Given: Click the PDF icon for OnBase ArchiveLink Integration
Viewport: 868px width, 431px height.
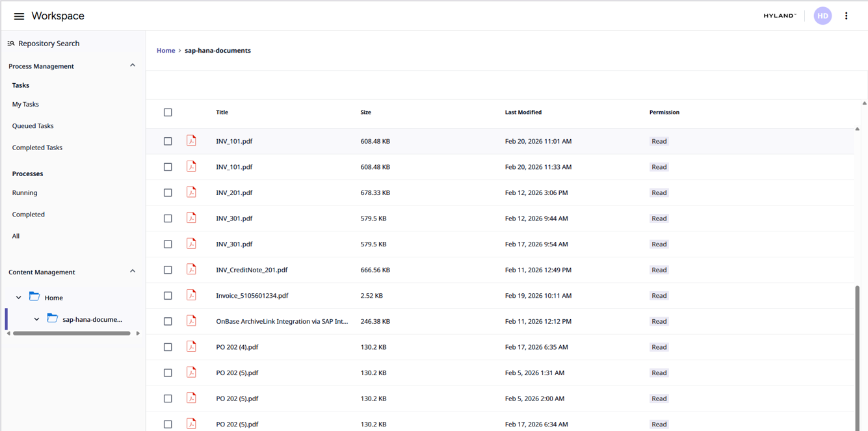Looking at the screenshot, I should tap(191, 321).
